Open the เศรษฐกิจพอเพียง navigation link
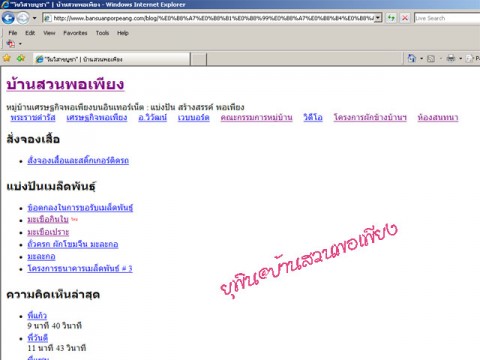This screenshot has height=360, width=480. 97,117
